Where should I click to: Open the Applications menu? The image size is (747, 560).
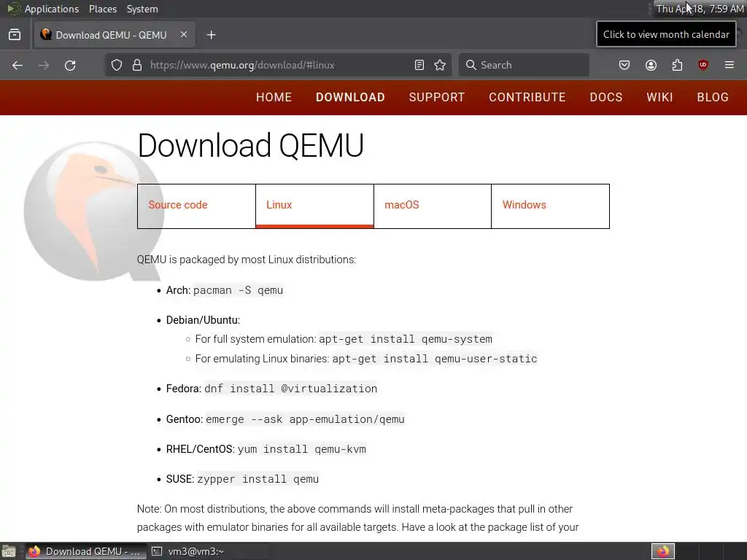tap(52, 9)
